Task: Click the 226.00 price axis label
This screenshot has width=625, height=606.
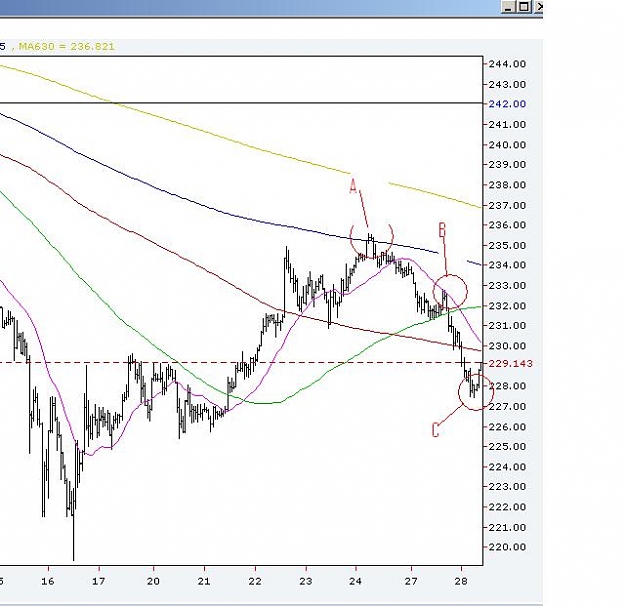Action: tap(507, 427)
